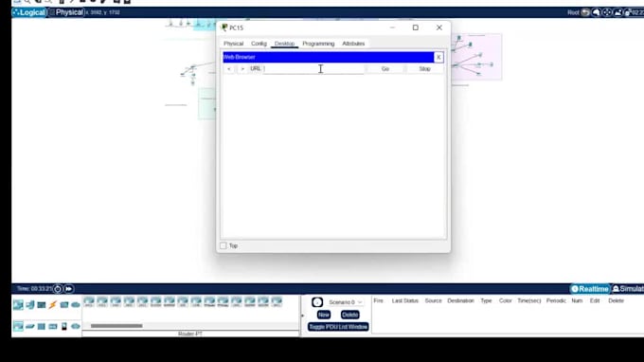The height and width of the screenshot is (362, 644).
Task: Switch to Realtime mode
Action: (x=590, y=289)
